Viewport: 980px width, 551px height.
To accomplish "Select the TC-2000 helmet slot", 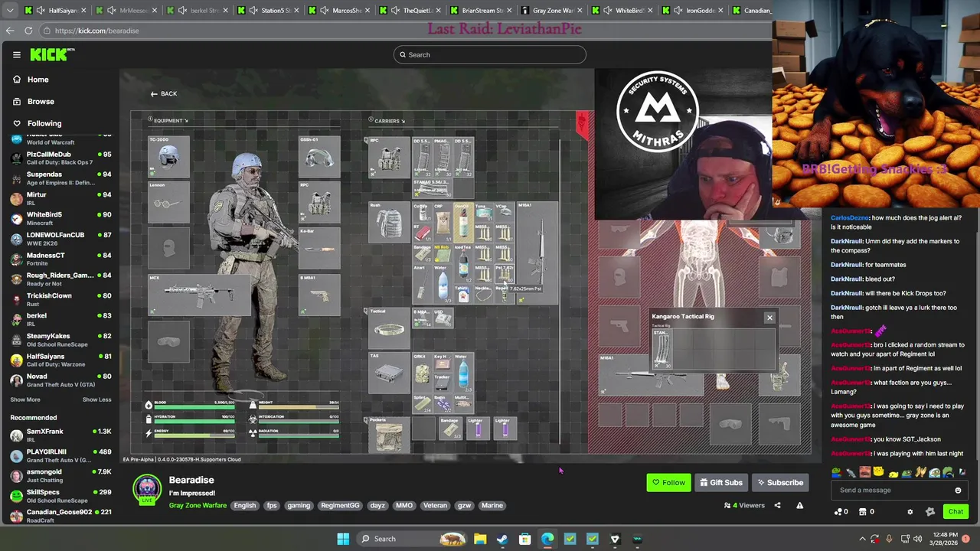I will point(168,157).
